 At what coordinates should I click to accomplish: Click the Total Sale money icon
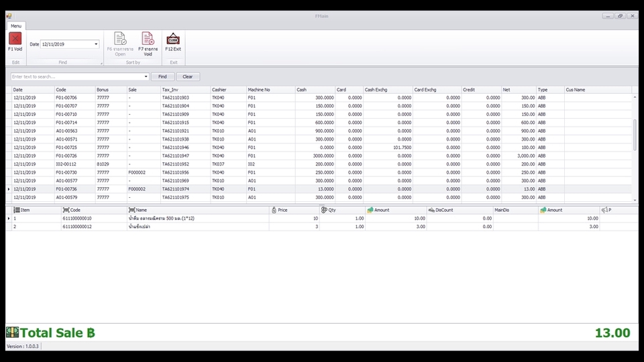pyautogui.click(x=12, y=332)
